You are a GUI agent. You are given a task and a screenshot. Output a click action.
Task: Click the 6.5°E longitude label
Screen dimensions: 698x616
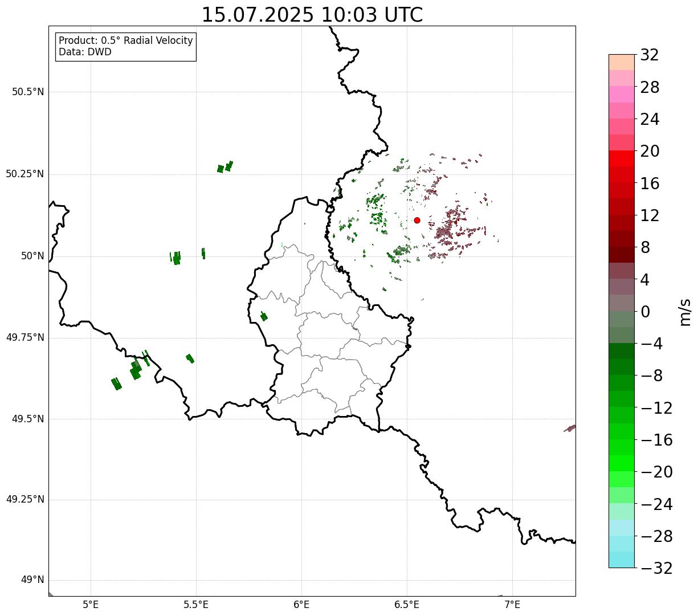point(407,604)
